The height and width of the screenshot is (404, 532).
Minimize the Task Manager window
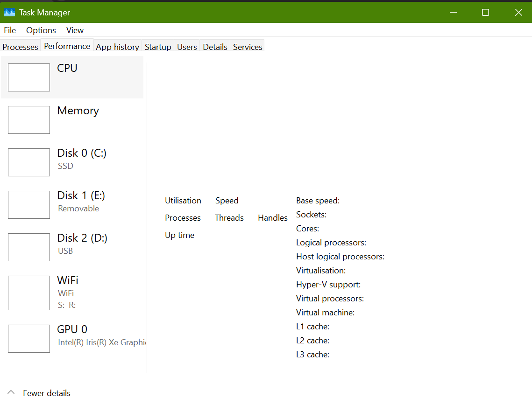point(453,13)
